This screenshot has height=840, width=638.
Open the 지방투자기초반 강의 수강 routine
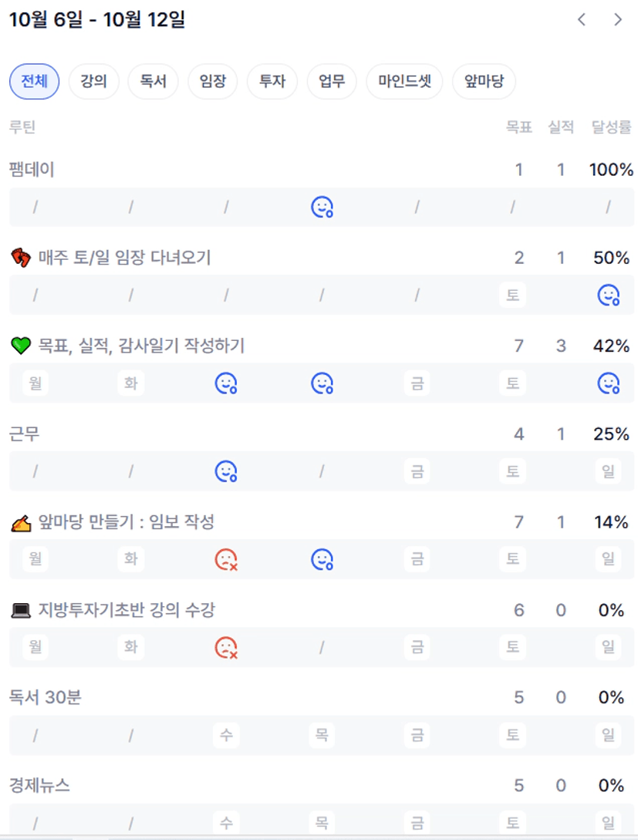click(127, 610)
